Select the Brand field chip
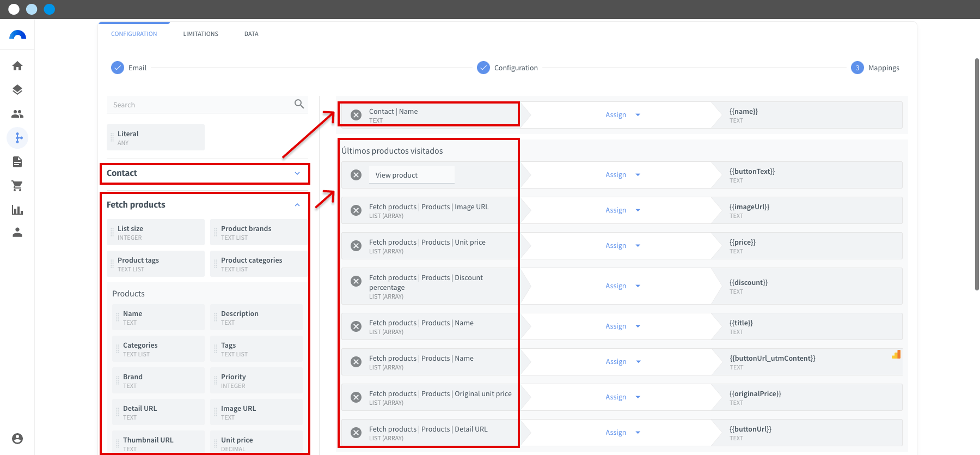 [x=158, y=380]
